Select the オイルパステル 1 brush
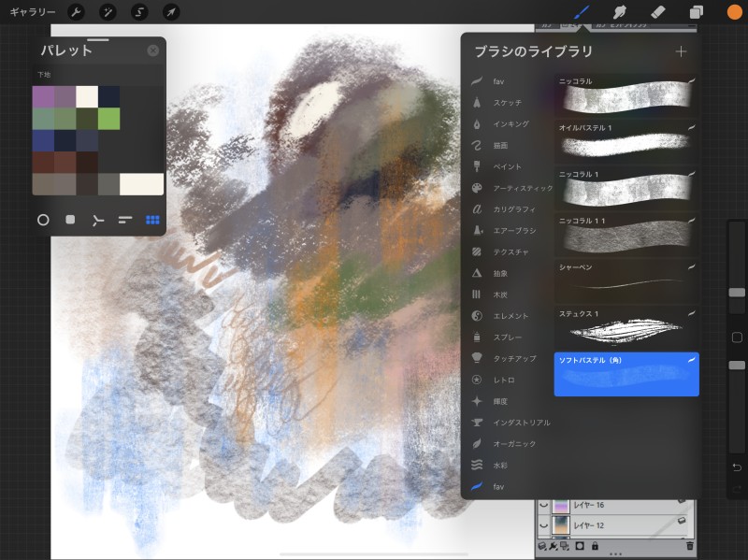The height and width of the screenshot is (560, 748). click(626, 141)
